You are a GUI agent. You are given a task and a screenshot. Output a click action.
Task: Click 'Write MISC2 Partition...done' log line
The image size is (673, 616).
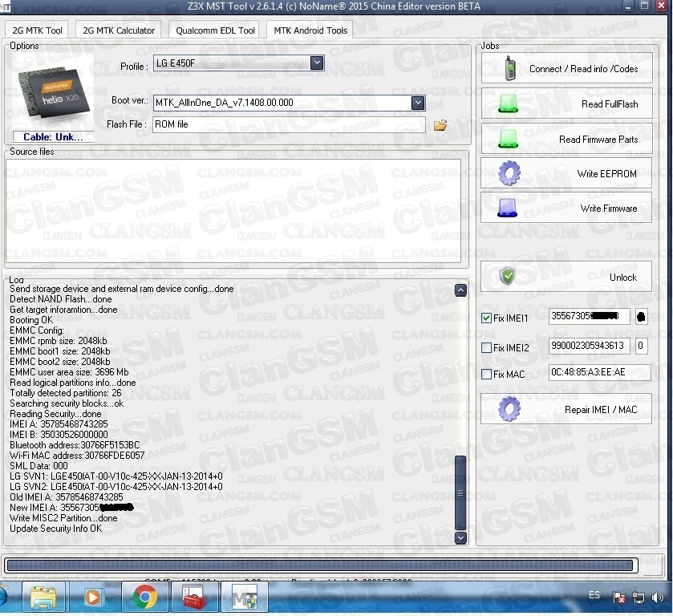[63, 518]
